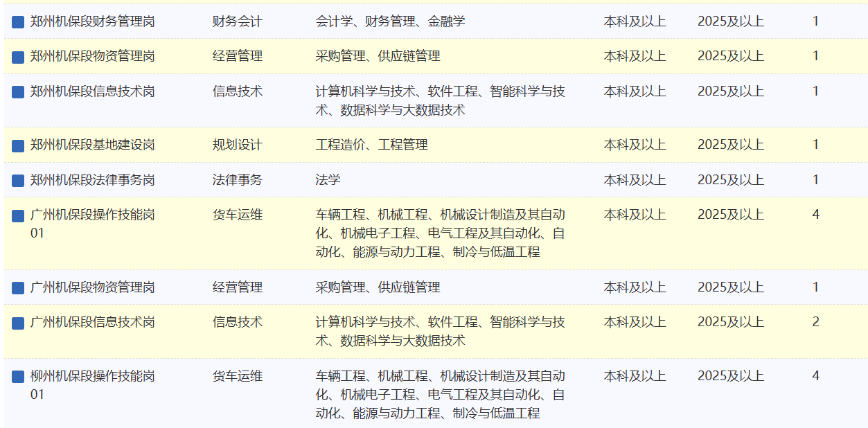Tick blue square for 广州机保段操作技能岗01
This screenshot has height=428, width=868.
(18, 216)
